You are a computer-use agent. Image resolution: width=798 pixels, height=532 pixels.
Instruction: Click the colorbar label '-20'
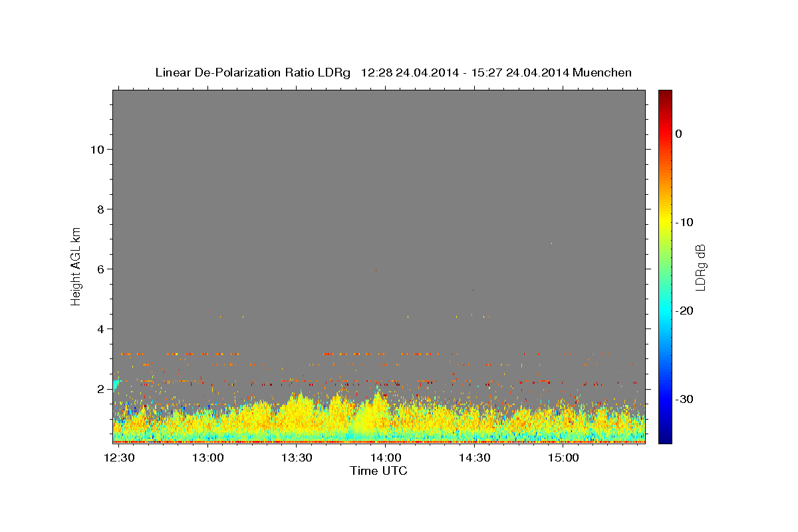684,311
